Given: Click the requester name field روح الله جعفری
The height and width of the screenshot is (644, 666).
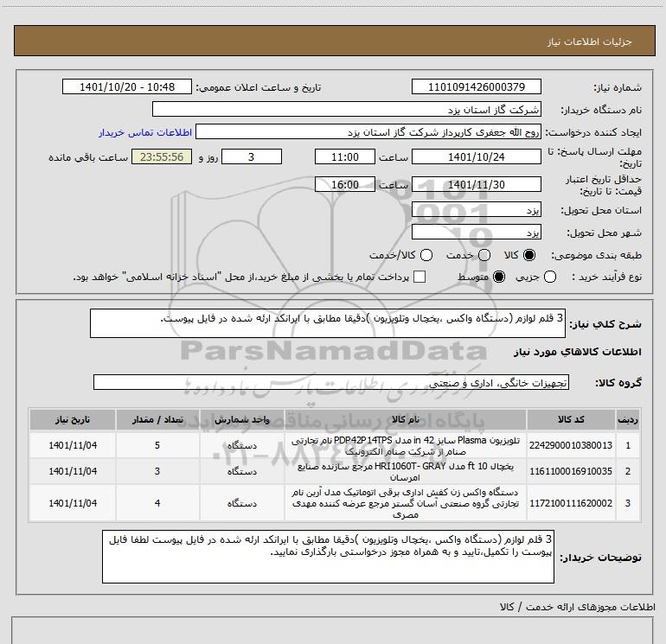Looking at the screenshot, I should (x=368, y=131).
